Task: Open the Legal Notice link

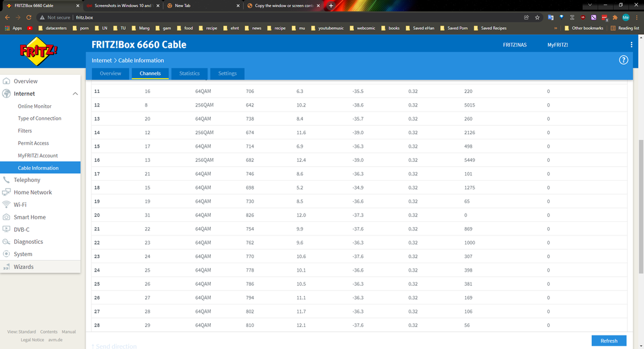Action: click(32, 340)
